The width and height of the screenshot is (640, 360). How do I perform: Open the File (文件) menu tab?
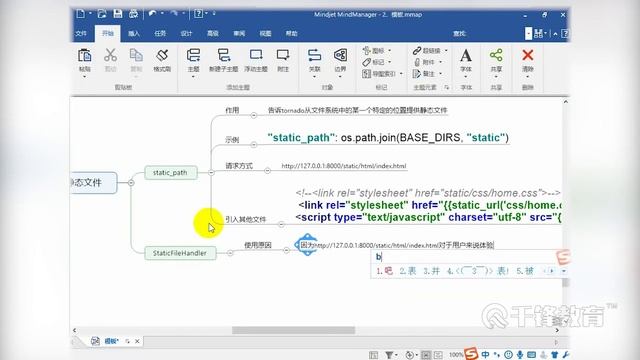point(81,33)
